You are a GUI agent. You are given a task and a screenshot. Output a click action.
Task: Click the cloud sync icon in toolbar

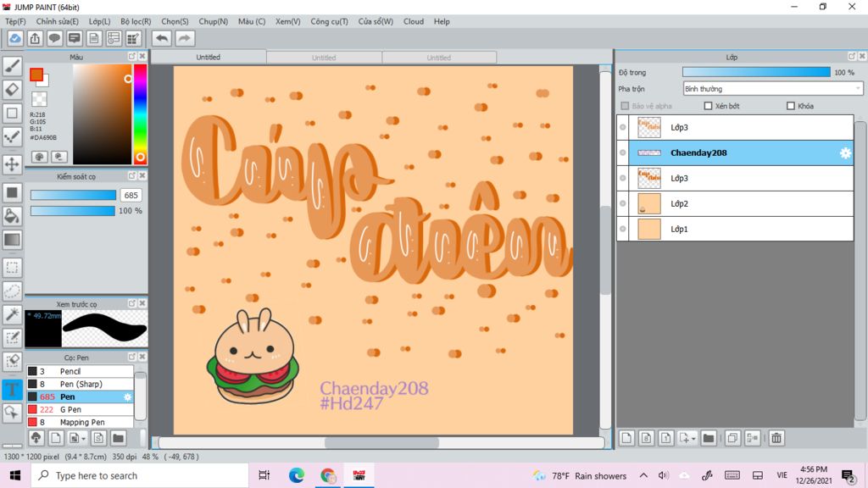(15, 38)
